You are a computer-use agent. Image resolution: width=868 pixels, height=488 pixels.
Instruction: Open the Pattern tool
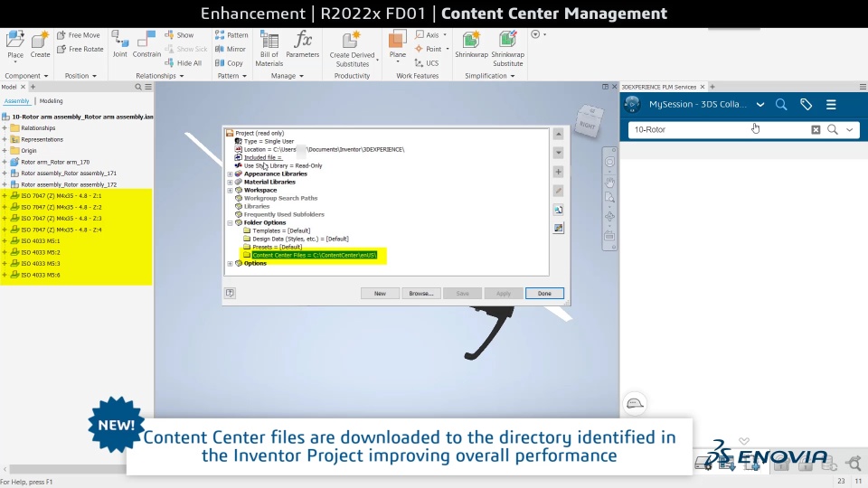pos(231,35)
